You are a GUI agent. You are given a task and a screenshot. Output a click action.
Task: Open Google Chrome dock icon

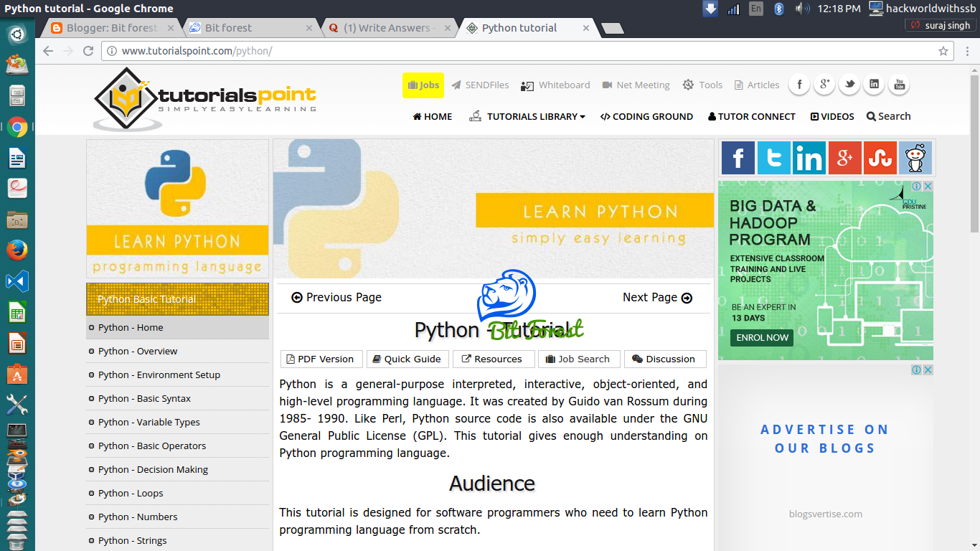click(17, 127)
